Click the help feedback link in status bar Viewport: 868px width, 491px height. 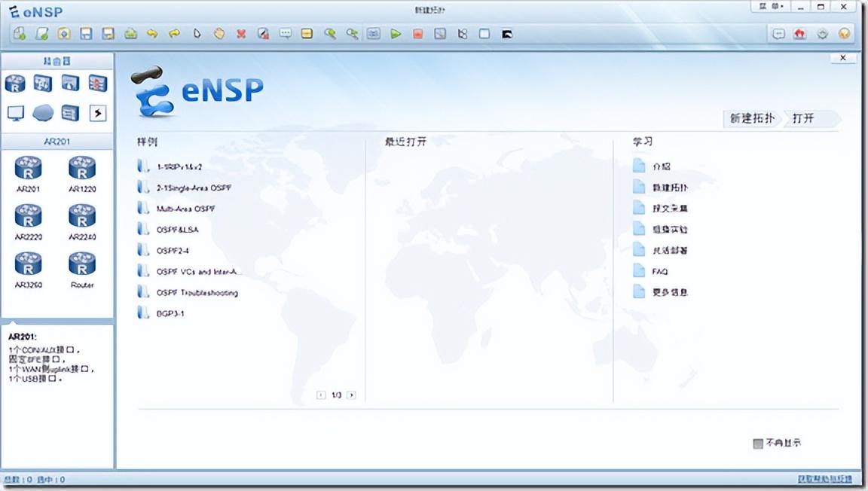(x=825, y=480)
